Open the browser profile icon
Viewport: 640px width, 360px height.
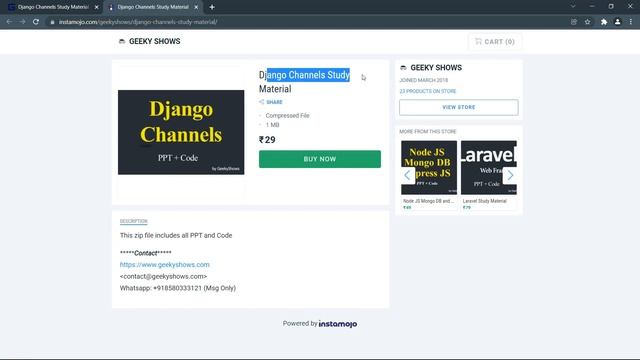[618, 22]
